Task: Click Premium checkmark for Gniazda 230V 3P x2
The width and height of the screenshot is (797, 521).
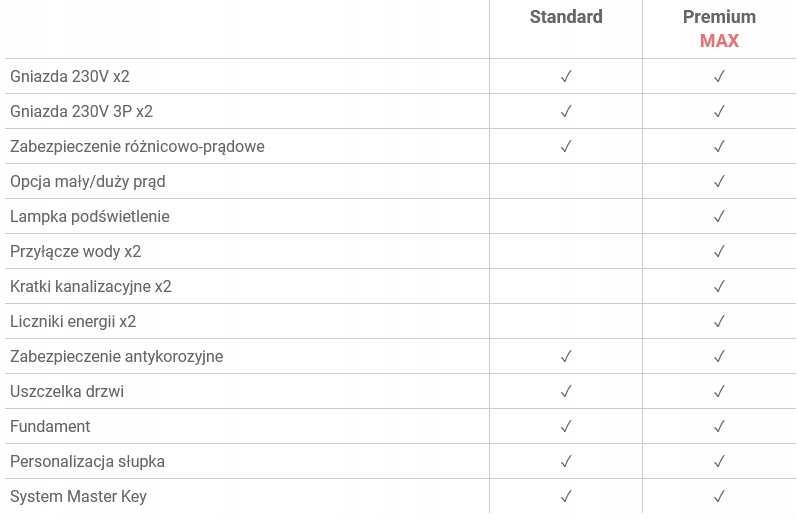Action: (719, 111)
